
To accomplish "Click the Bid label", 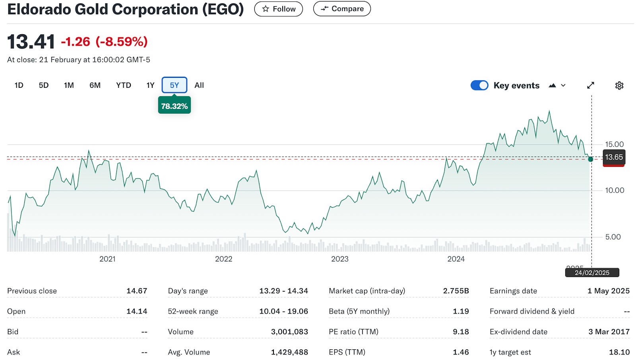I will point(13,332).
